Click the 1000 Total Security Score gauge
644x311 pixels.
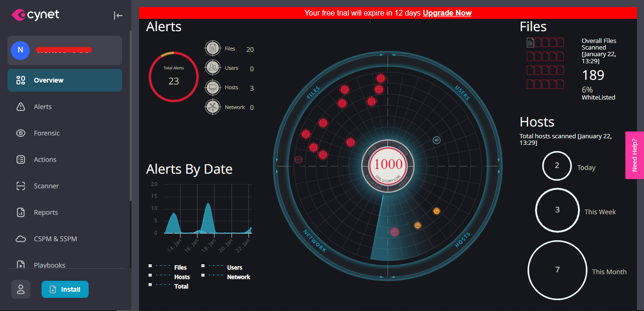pyautogui.click(x=388, y=165)
